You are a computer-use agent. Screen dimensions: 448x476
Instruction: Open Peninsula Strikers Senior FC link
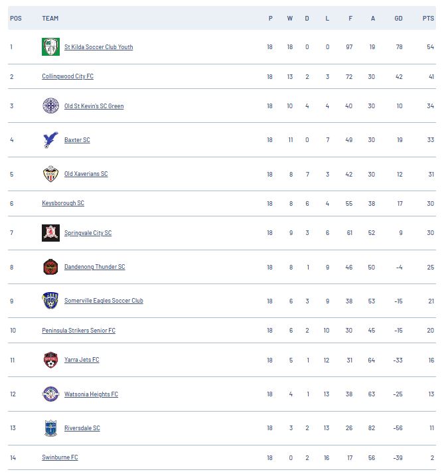pyautogui.click(x=78, y=331)
